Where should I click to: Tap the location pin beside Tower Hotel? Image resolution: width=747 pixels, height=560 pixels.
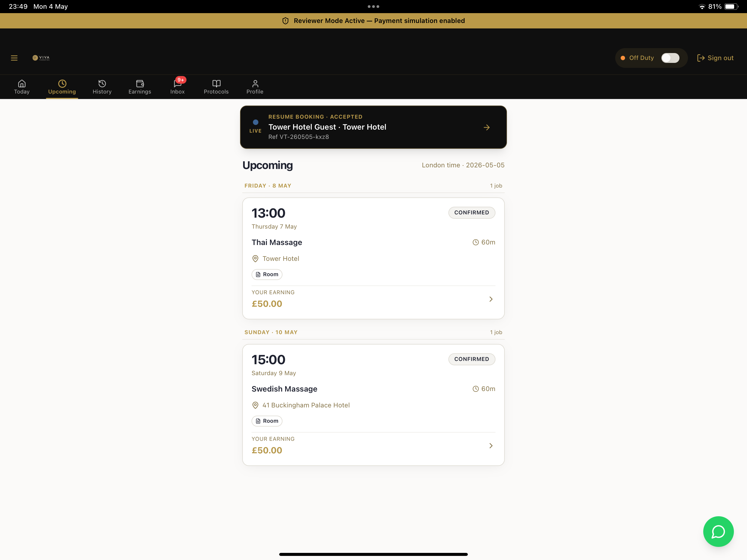[255, 259]
